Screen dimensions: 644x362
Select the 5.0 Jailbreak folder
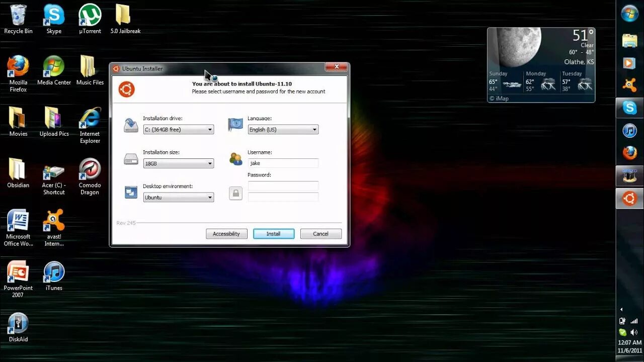125,19
